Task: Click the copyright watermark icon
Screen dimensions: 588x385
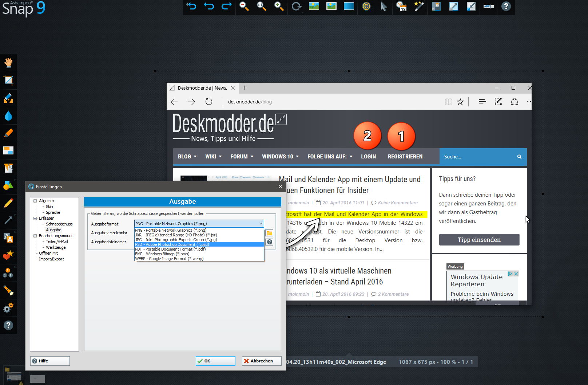Action: (x=366, y=6)
